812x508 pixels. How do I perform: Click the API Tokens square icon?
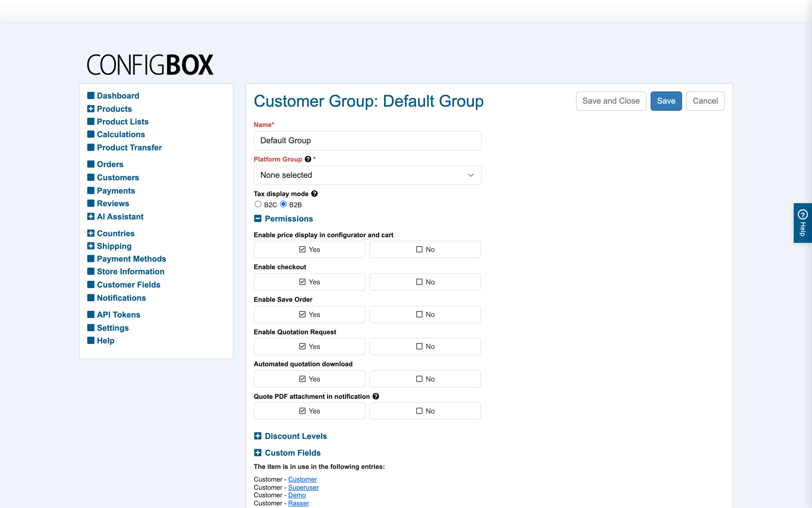coord(91,314)
